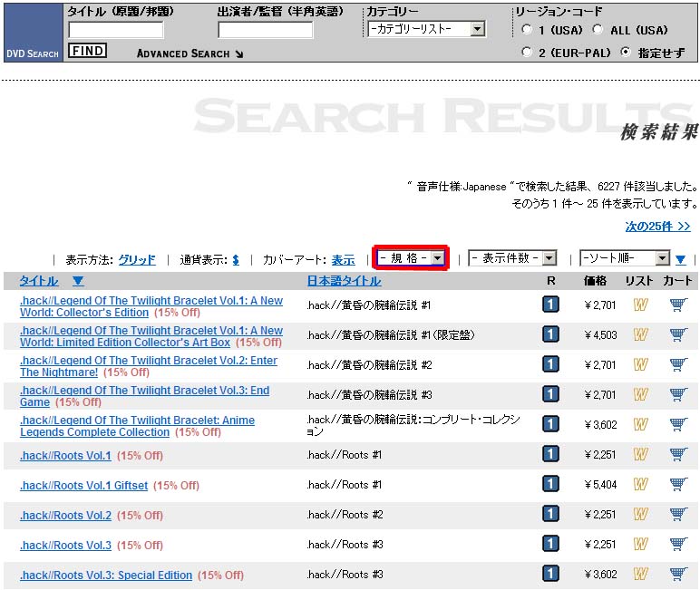Select region 1 (USA) radio button
Image resolution: width=700 pixels, height=590 pixels.
click(527, 30)
